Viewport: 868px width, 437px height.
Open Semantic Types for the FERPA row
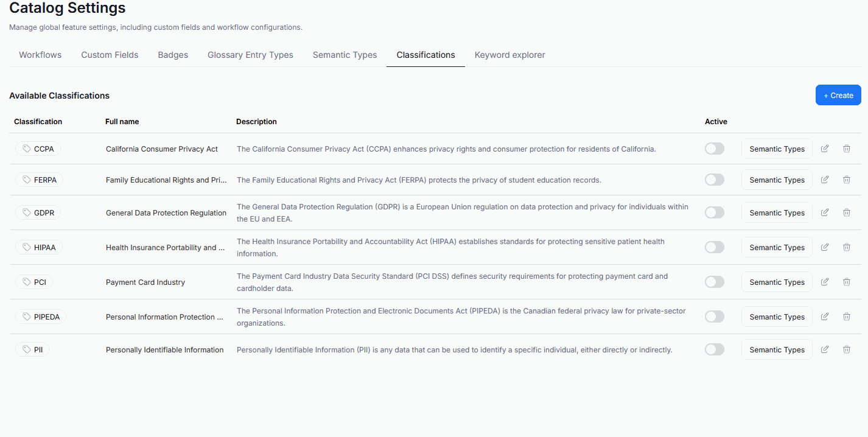pos(777,180)
